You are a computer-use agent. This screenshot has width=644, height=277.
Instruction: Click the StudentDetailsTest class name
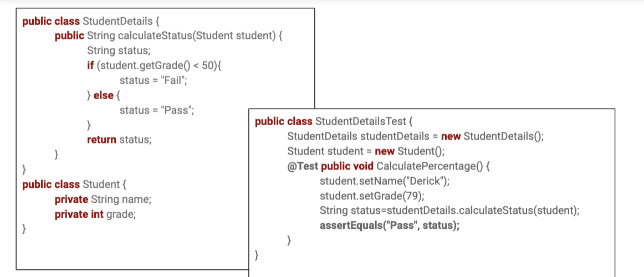click(x=360, y=121)
